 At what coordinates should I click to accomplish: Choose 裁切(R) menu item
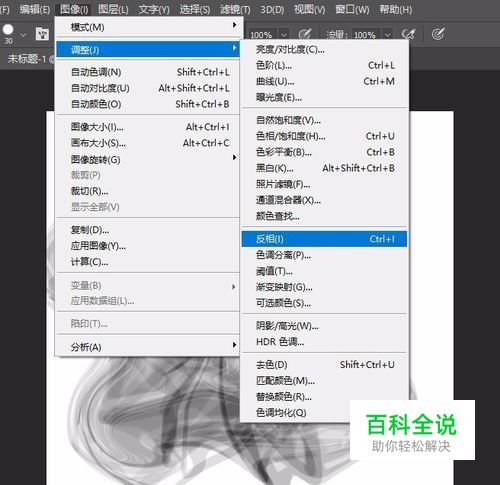pos(148,191)
